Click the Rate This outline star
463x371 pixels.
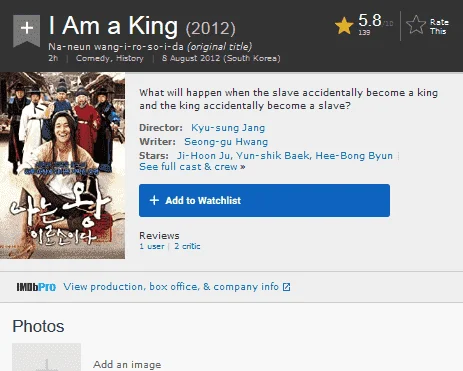click(x=416, y=25)
